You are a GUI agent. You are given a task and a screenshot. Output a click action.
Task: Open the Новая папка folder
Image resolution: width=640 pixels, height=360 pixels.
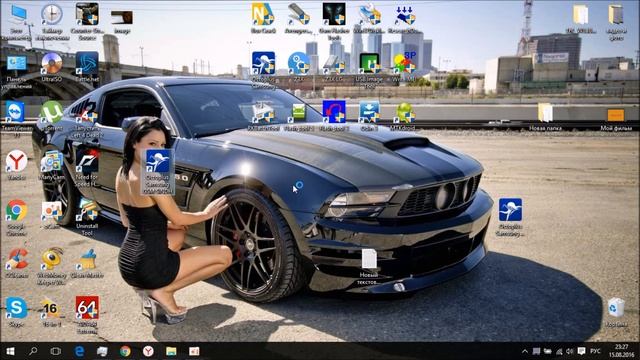[545, 113]
